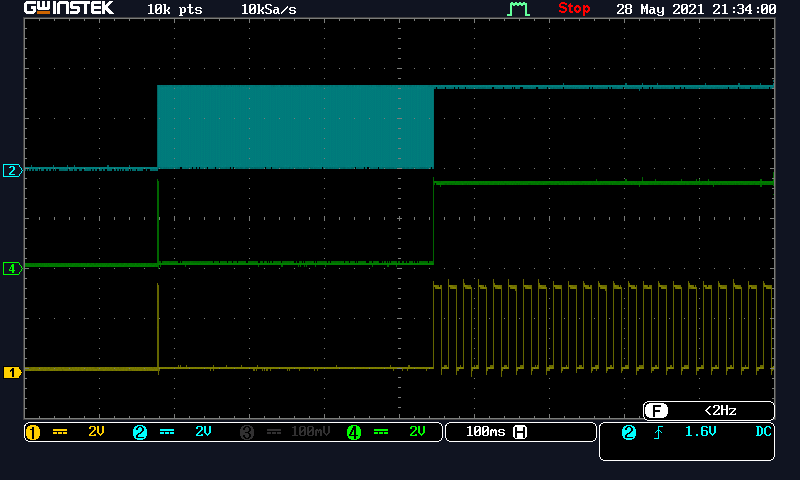Image resolution: width=800 pixels, height=480 pixels.
Task: Click channel 4 scale 2V
Action: 417,432
